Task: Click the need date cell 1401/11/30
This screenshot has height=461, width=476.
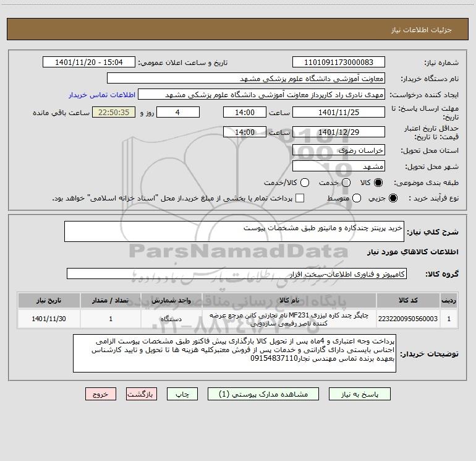Action: (49, 319)
